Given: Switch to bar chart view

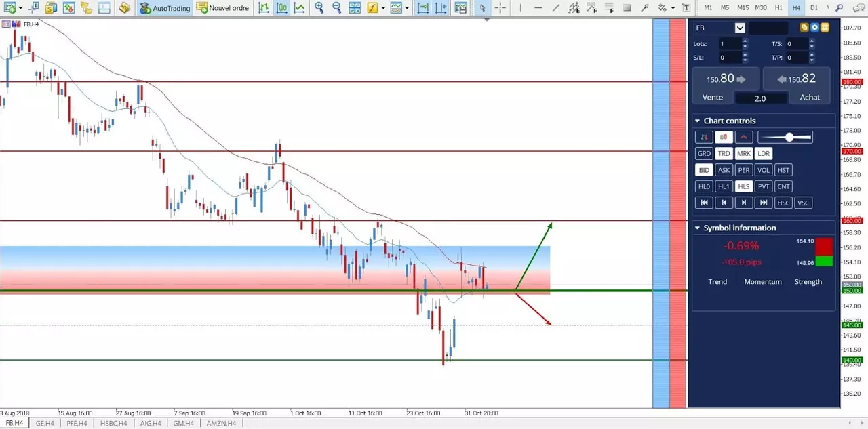Looking at the screenshot, I should pos(263,8).
